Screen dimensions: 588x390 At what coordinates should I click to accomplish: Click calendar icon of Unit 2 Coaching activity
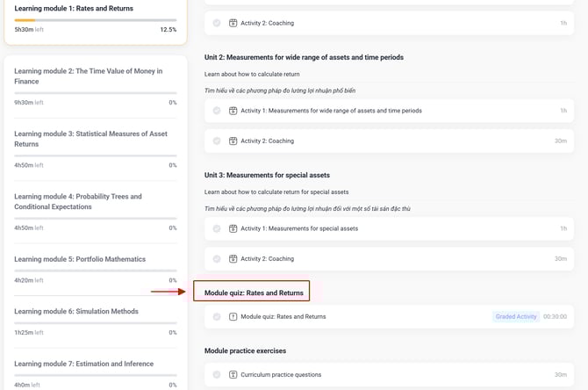click(233, 141)
